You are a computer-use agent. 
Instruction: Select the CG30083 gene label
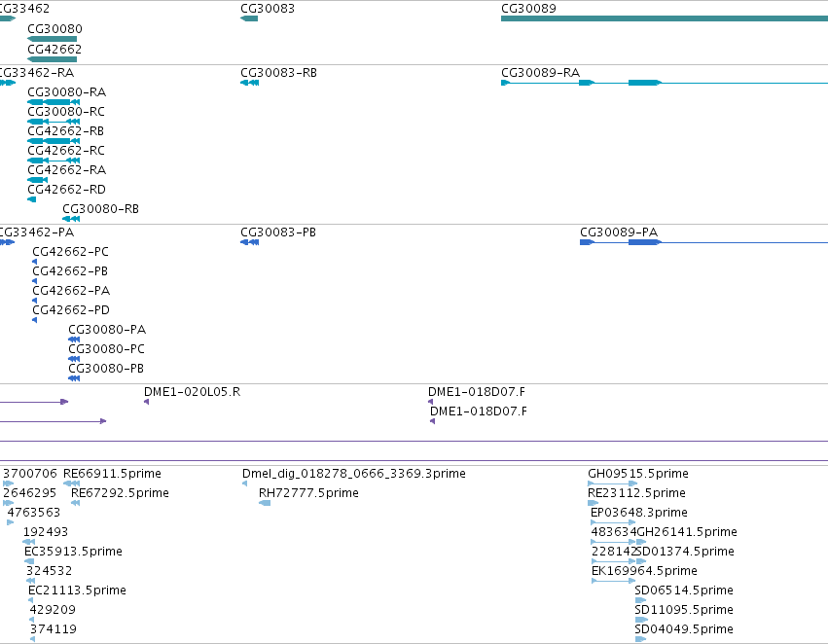(268, 9)
